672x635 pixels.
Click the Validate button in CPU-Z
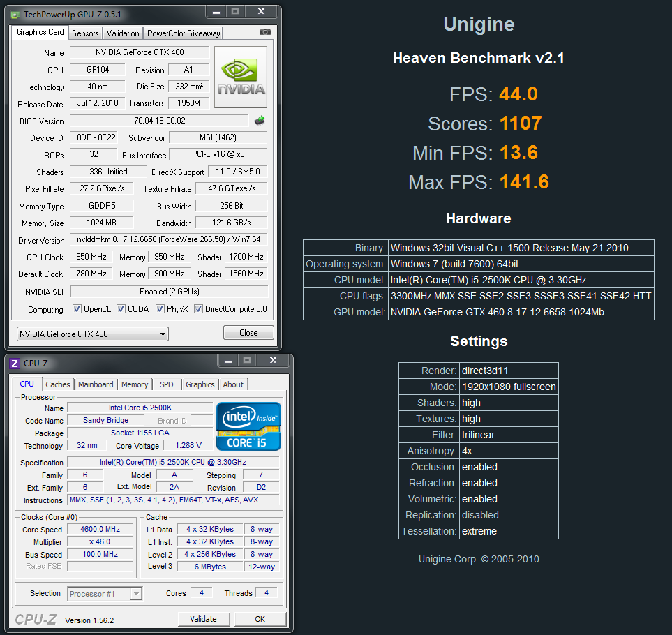[204, 619]
